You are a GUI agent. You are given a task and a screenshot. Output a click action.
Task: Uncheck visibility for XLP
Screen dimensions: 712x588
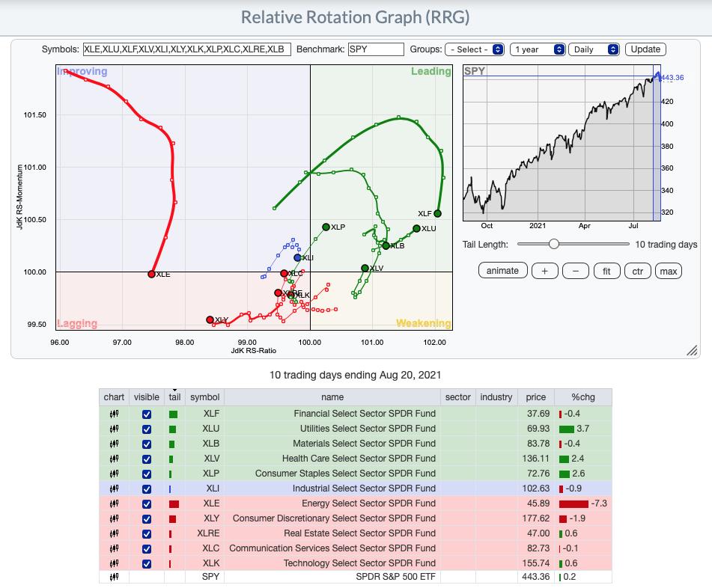tap(147, 474)
